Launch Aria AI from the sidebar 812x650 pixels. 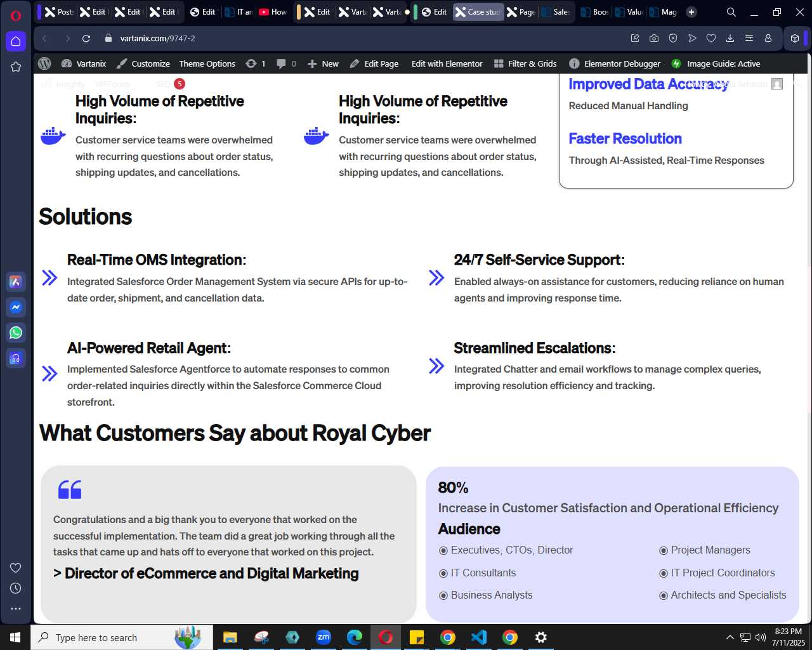pyautogui.click(x=16, y=282)
